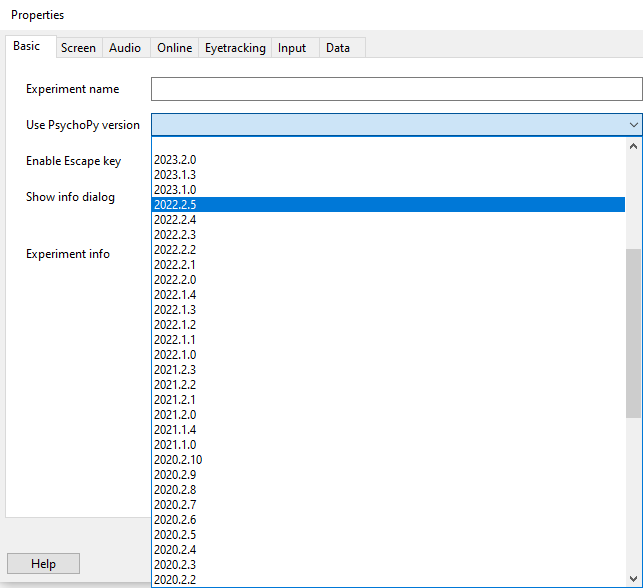This screenshot has width=643, height=588.
Task: Select version 2020.2.5
Action: point(388,535)
